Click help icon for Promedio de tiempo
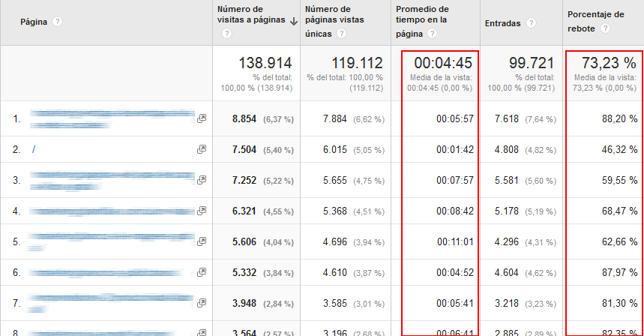 [433, 34]
